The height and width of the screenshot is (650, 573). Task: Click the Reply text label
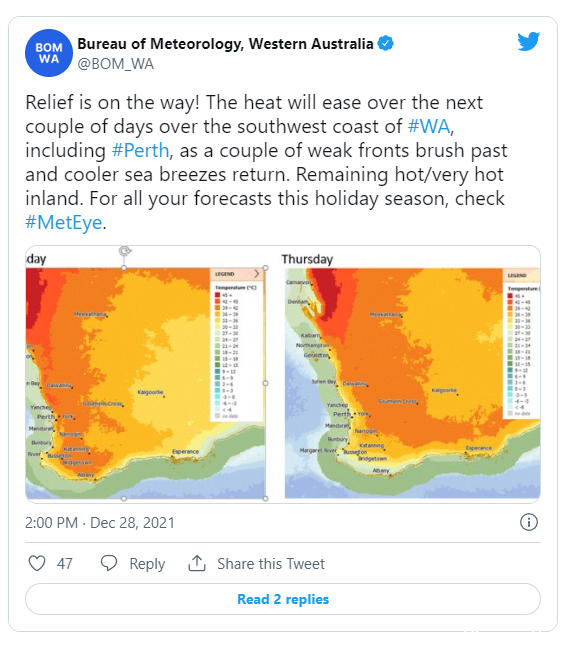tap(147, 564)
